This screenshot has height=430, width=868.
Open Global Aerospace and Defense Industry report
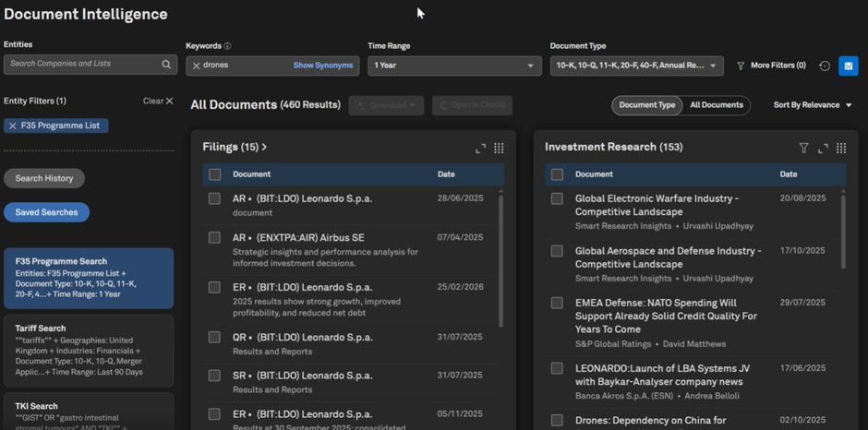pos(669,257)
